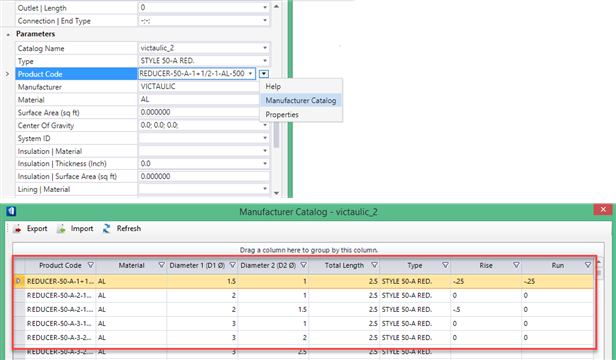
Task: Sort by Rise column header
Action: click(x=486, y=265)
